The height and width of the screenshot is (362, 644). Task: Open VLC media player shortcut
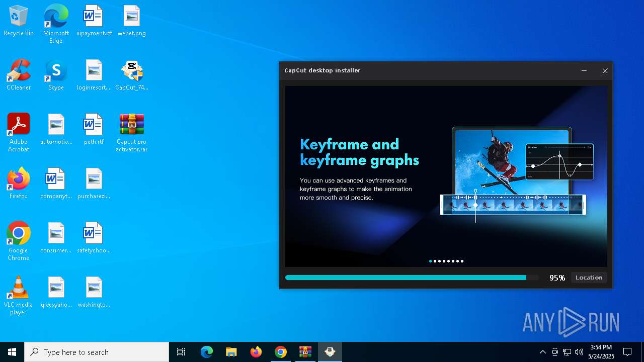click(19, 296)
